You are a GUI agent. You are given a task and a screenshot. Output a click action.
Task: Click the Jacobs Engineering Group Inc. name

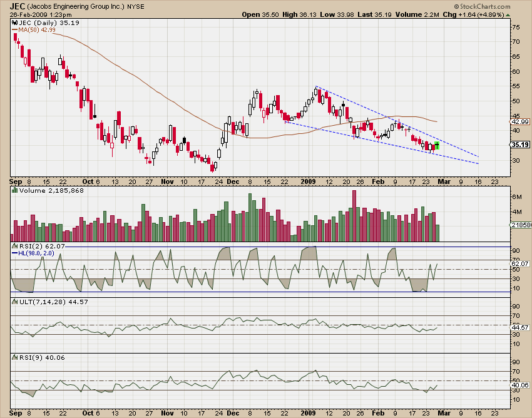[76, 7]
